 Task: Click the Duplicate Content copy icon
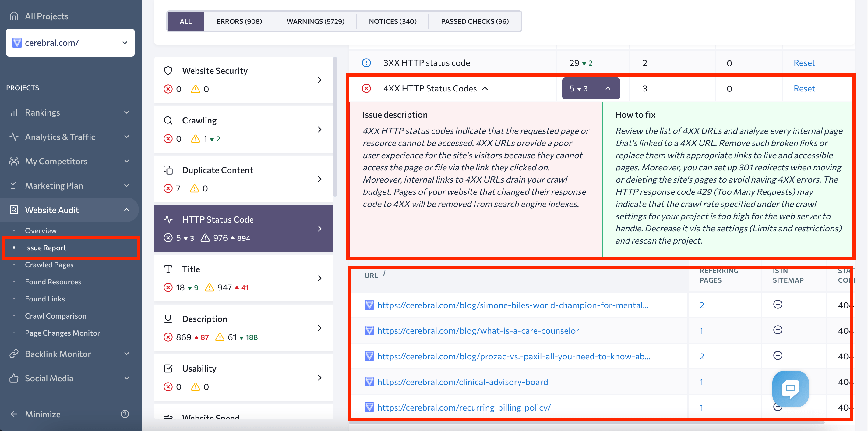(168, 170)
